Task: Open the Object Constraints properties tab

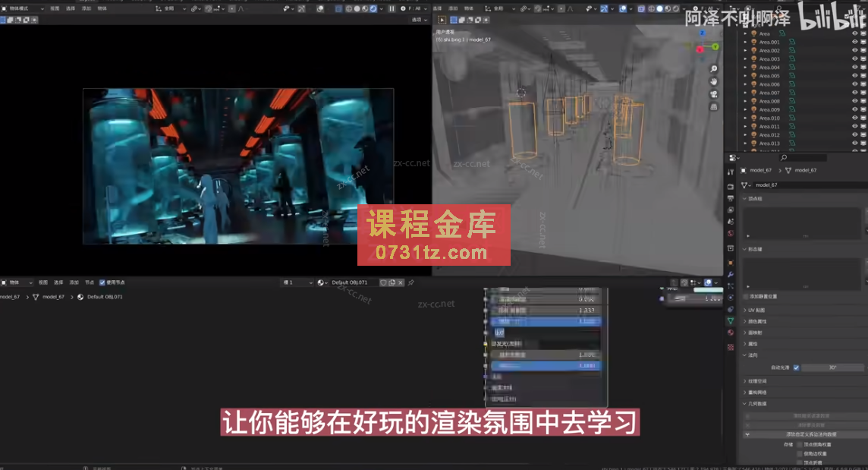Action: tap(731, 309)
